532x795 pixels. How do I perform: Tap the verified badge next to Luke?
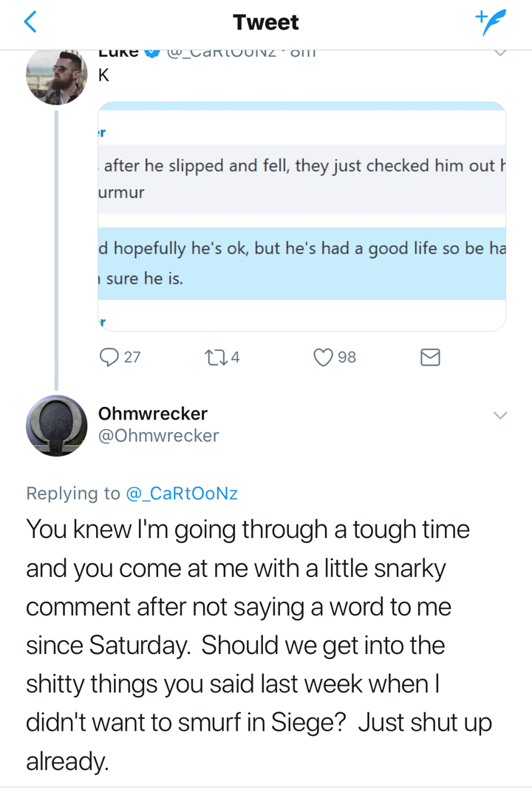152,52
